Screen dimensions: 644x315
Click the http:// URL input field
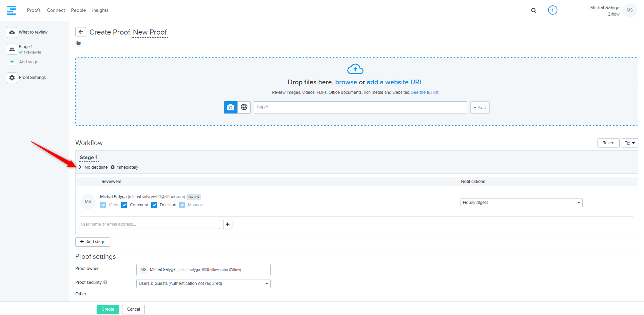pyautogui.click(x=360, y=107)
